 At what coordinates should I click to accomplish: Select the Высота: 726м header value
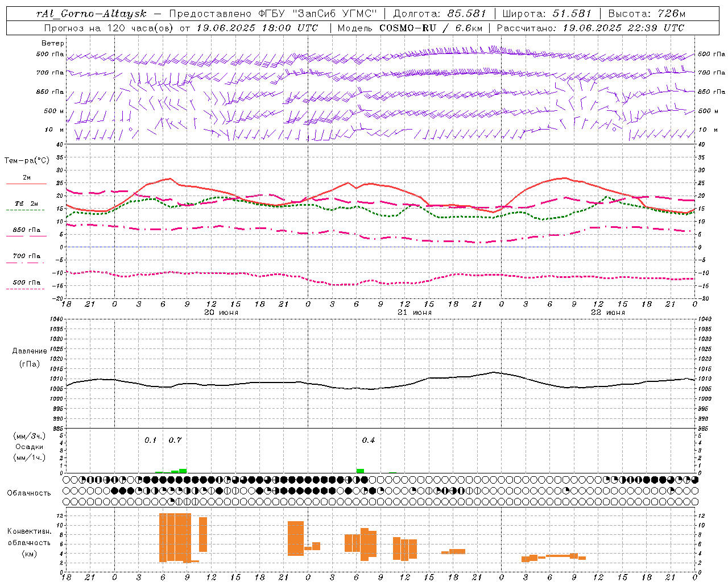647,14
